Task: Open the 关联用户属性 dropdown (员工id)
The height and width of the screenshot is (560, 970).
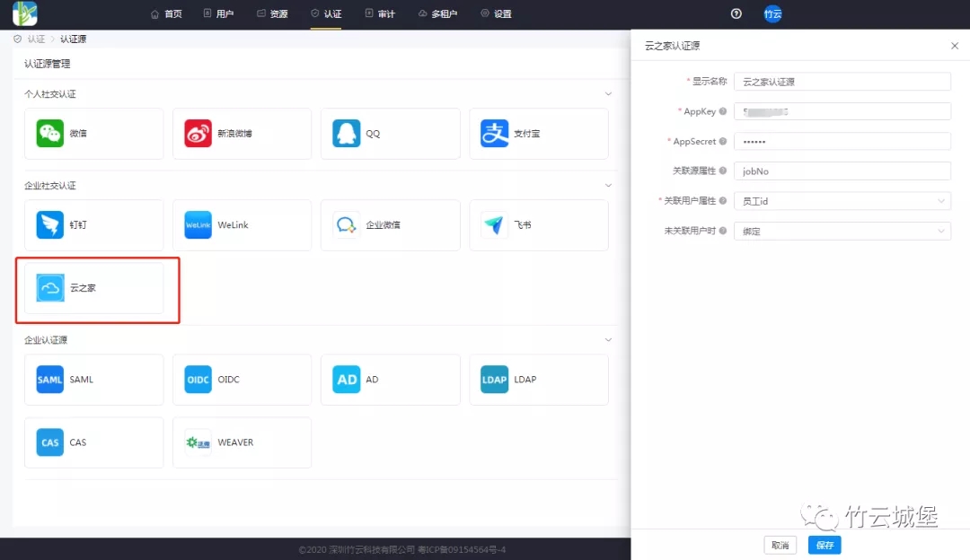Action: tap(842, 201)
